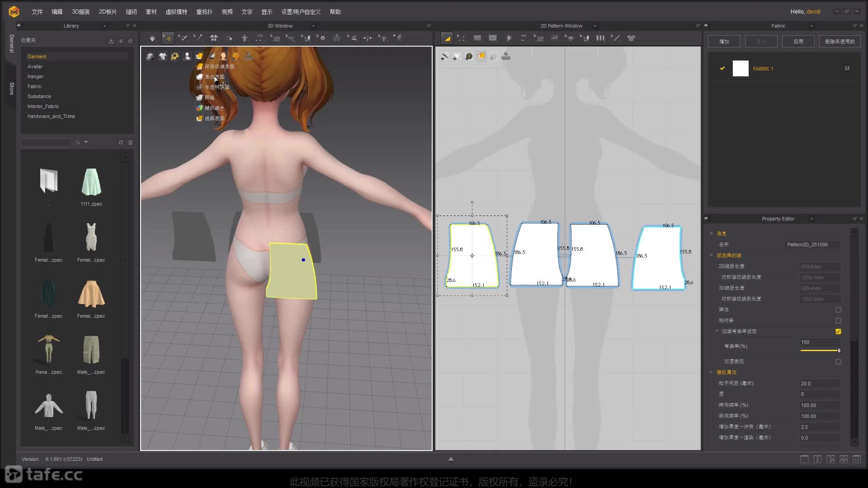
Task: Collapse the 信息 section in Property Editor
Action: point(711,234)
